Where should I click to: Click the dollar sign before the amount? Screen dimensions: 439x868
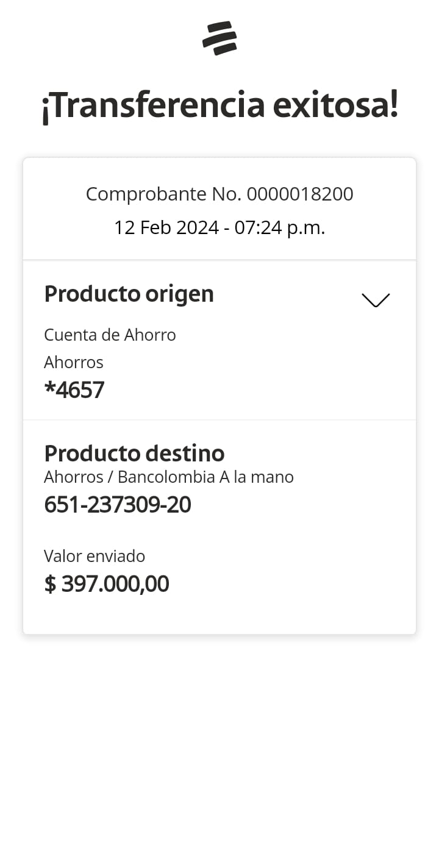50,584
